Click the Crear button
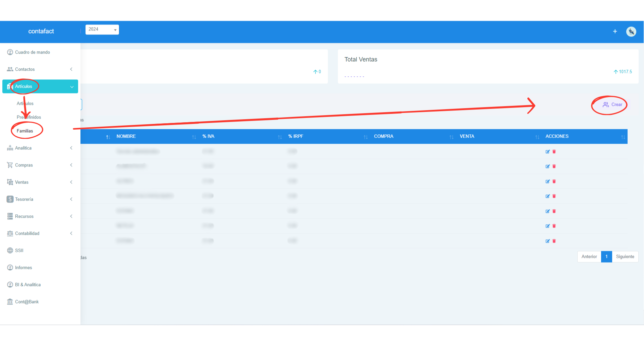The image size is (644, 346). [612, 105]
